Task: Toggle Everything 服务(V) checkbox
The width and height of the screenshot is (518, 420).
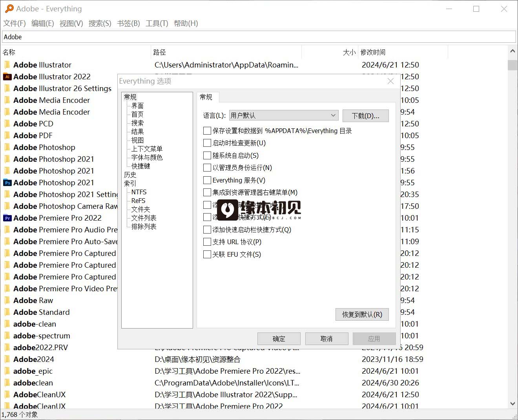Action: click(207, 180)
